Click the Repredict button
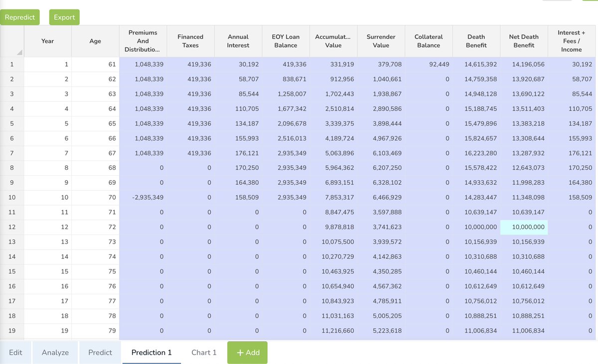Image resolution: width=598 pixels, height=364 pixels. pos(20,17)
